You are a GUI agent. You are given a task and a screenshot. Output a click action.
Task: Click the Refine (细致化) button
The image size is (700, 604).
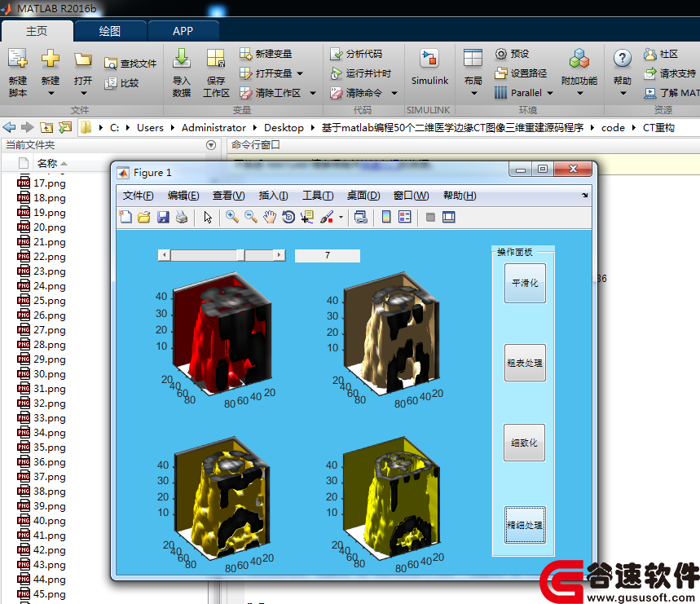pyautogui.click(x=525, y=443)
